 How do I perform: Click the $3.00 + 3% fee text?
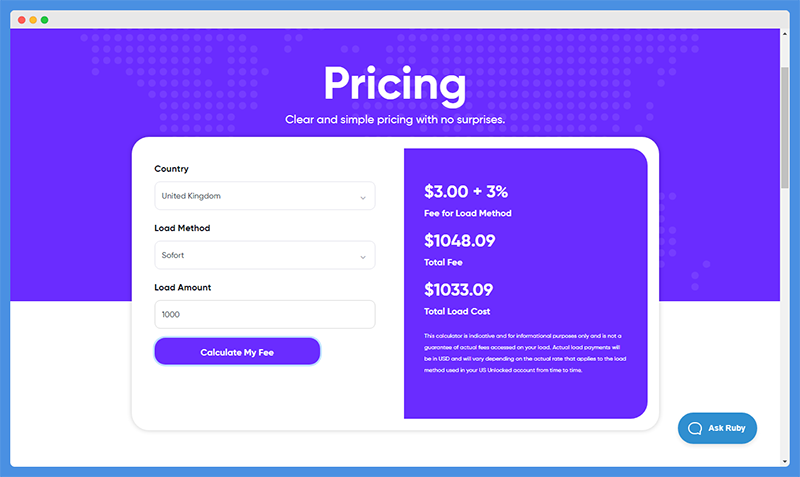coord(466,192)
